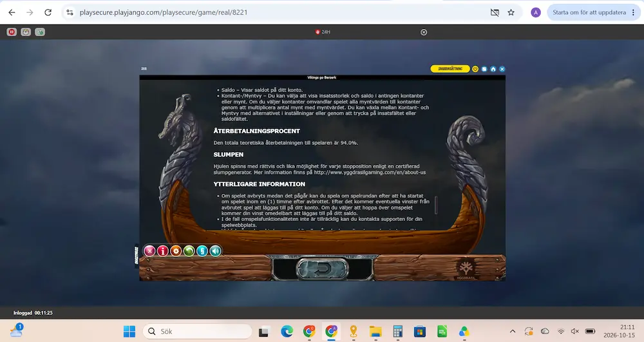Go to casino lobby via home icon

click(x=493, y=69)
